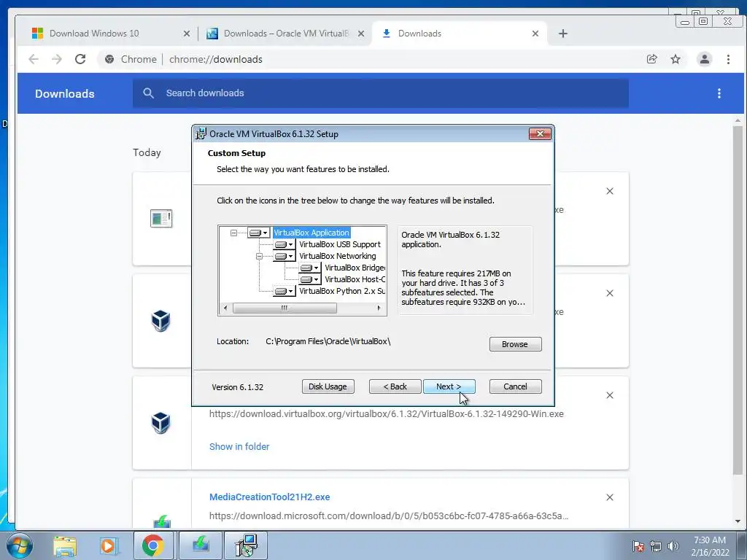Select VirtualBox Networking tree item
The width and height of the screenshot is (747, 560).
pos(337,256)
